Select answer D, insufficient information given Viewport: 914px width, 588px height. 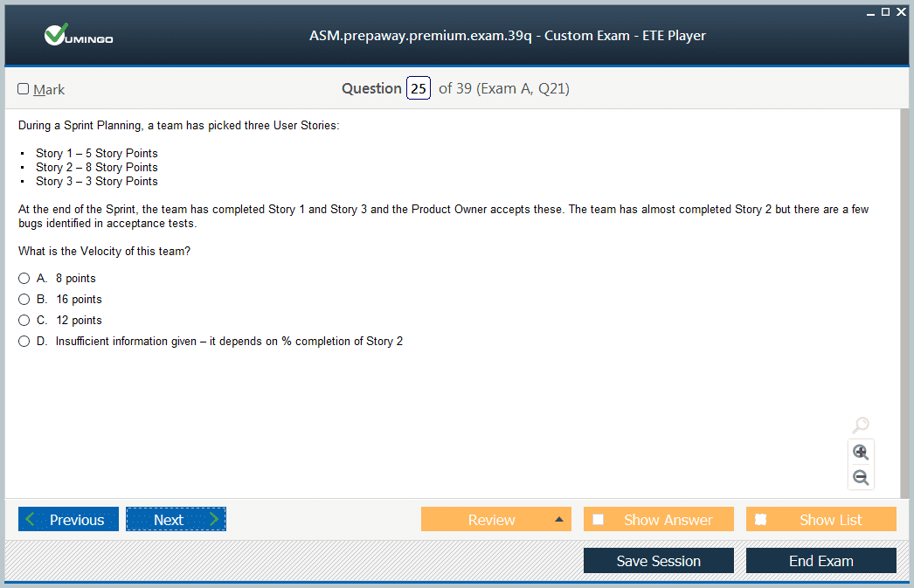tap(24, 342)
